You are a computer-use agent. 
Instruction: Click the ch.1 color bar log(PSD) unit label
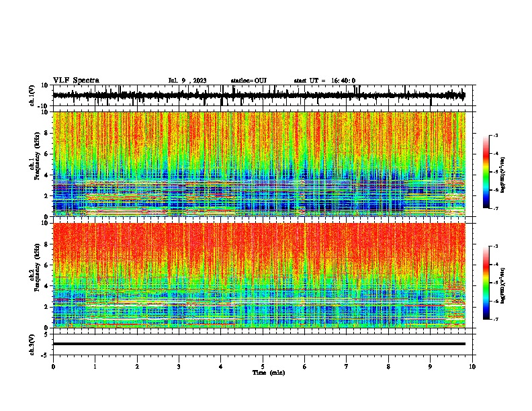tap(503, 175)
